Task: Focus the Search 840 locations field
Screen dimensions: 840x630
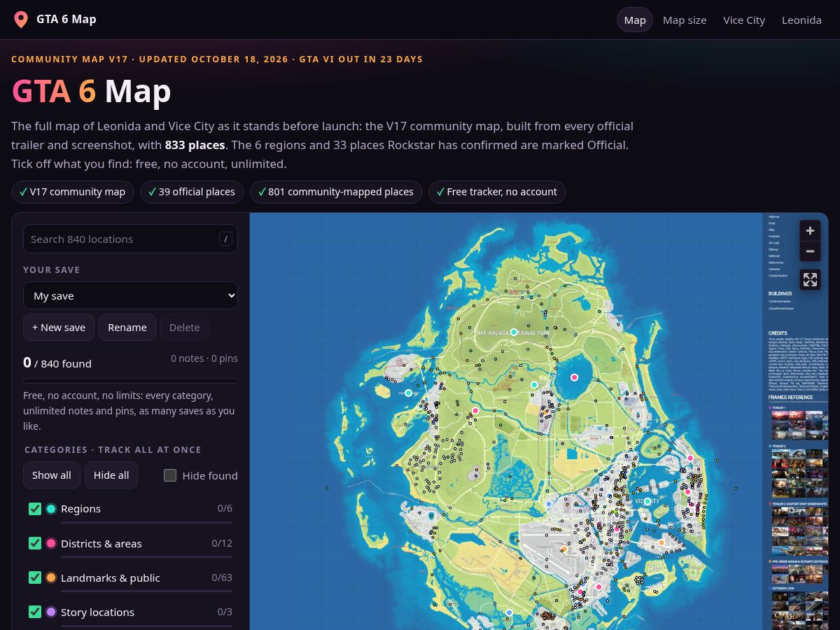Action: (130, 239)
